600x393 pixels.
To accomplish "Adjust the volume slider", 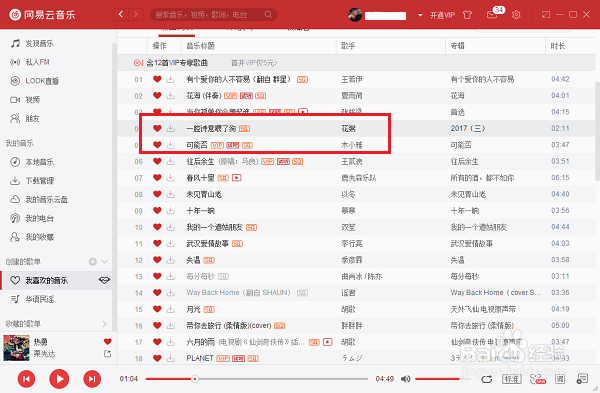I will click(x=443, y=379).
